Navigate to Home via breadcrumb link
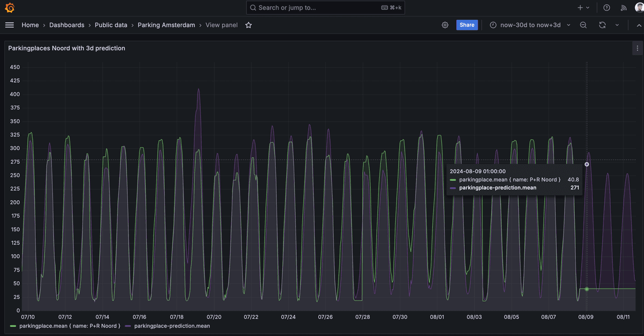Viewport: 644px width, 336px height. tap(30, 25)
